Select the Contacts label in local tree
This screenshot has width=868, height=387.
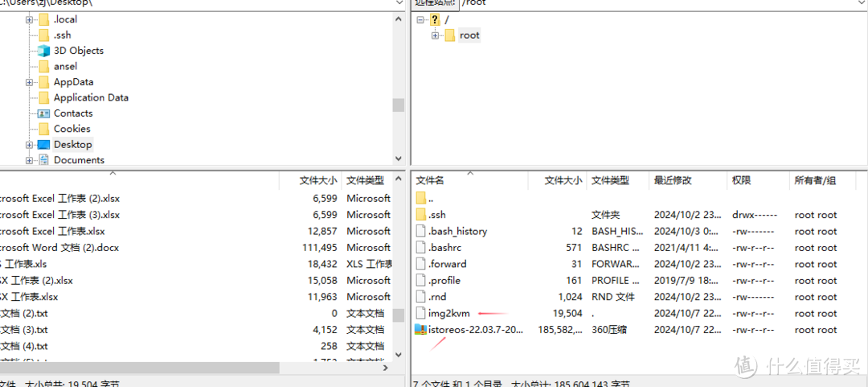coord(73,113)
